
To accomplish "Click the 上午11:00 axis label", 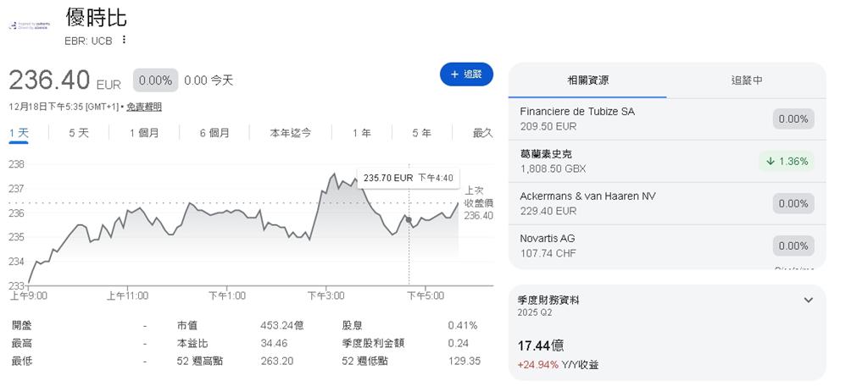I will click(x=127, y=295).
